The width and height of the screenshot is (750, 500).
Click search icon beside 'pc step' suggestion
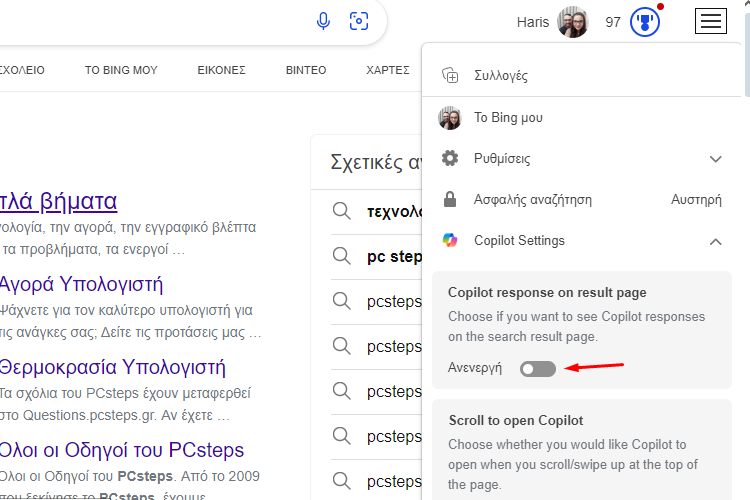[342, 256]
